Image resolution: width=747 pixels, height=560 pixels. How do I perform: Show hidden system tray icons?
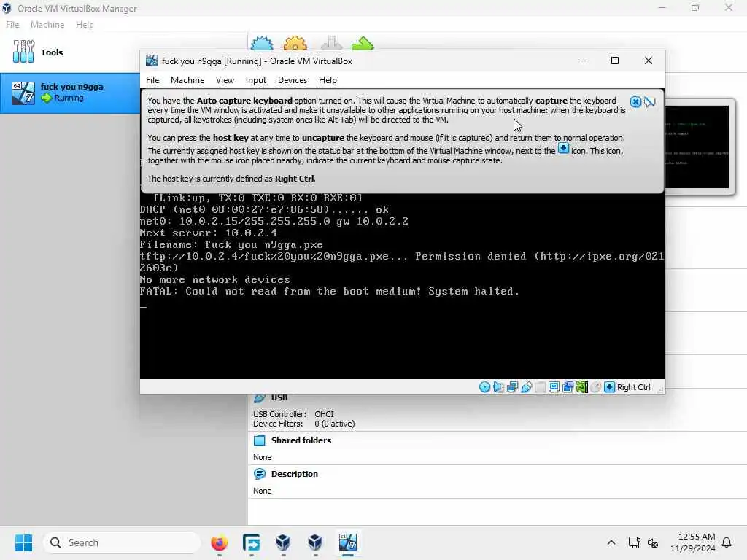tap(611, 542)
